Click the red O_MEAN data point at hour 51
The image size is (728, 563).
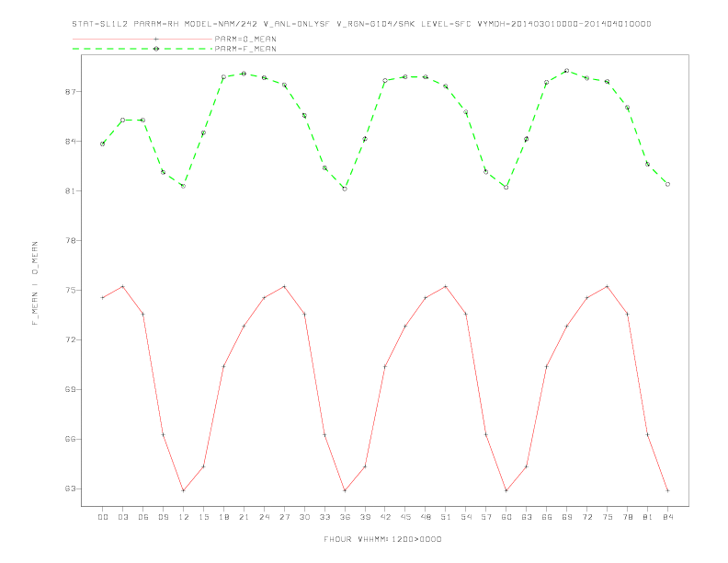coord(446,287)
